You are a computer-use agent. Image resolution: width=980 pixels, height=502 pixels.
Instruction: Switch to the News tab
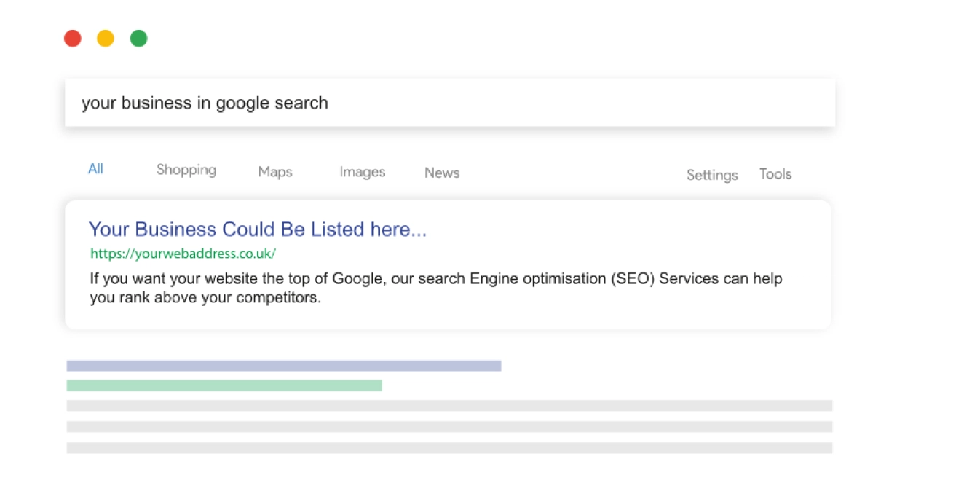pyautogui.click(x=441, y=173)
